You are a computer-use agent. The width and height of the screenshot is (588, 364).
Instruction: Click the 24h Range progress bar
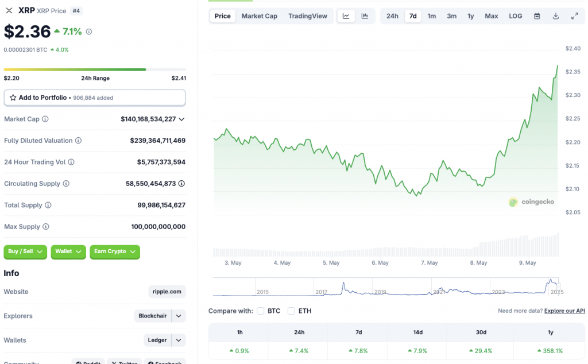point(95,69)
